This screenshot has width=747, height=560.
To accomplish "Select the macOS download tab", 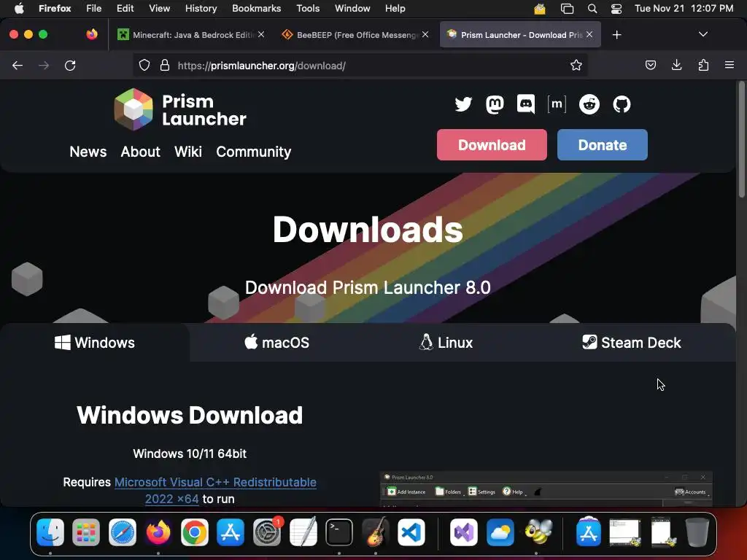I will tap(276, 343).
